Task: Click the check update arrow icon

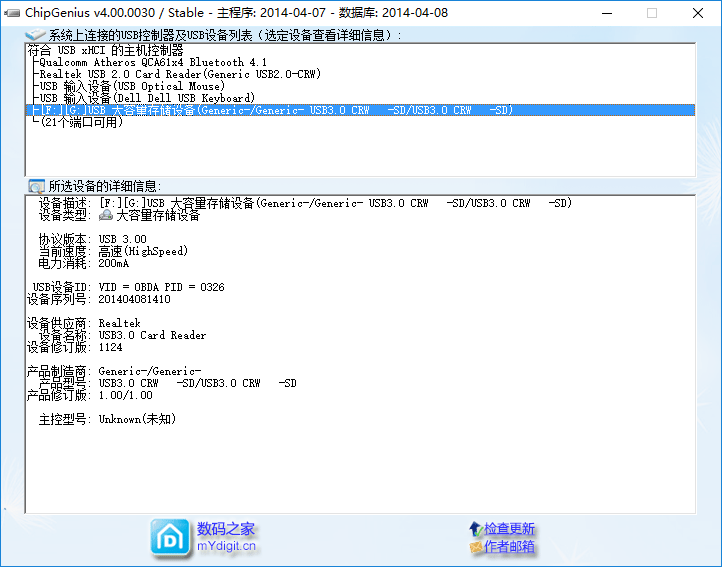Action: 475,529
